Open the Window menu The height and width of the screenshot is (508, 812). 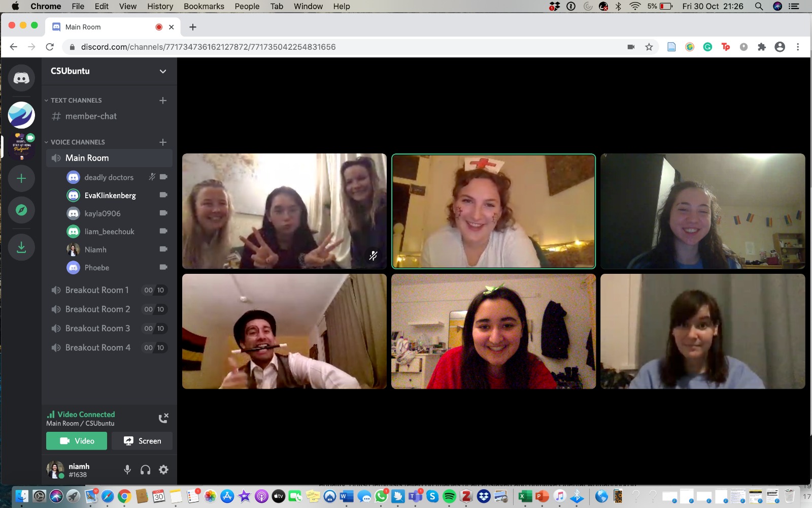pos(308,6)
